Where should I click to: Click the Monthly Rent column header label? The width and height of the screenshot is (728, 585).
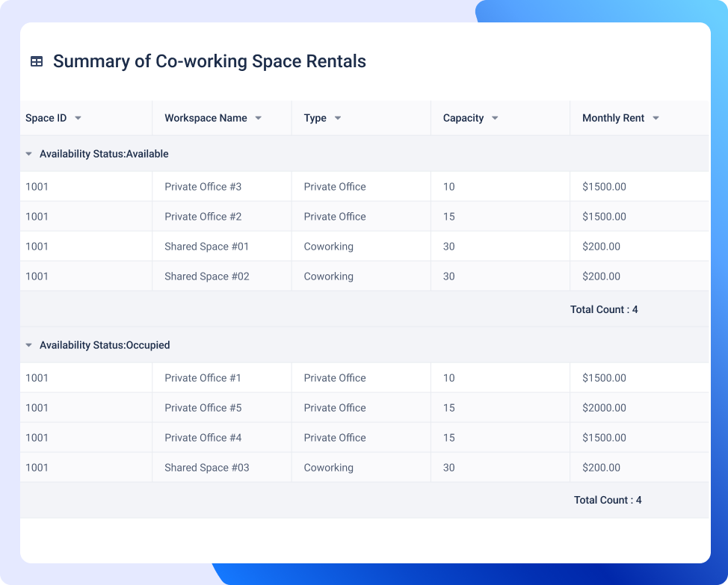tap(614, 118)
